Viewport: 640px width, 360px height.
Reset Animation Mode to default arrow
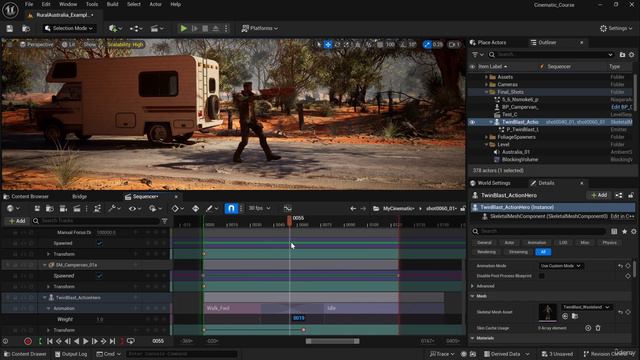click(620, 266)
